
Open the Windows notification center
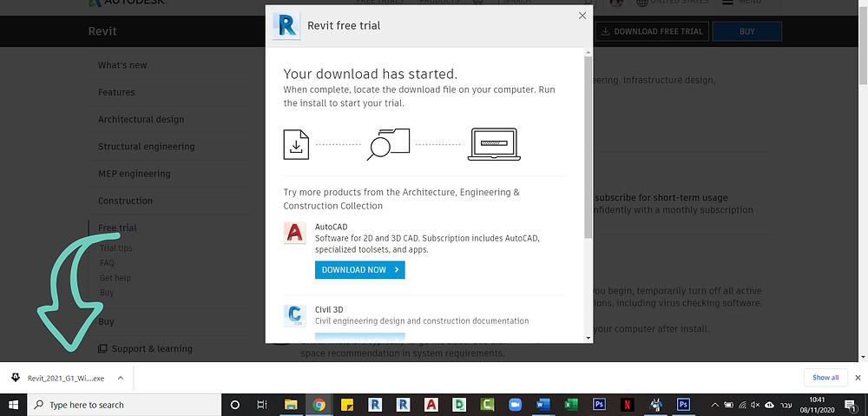(x=851, y=405)
